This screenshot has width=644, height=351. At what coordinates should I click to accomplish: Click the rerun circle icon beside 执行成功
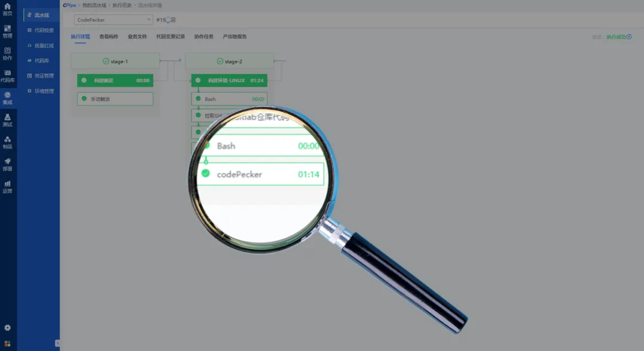coord(629,37)
